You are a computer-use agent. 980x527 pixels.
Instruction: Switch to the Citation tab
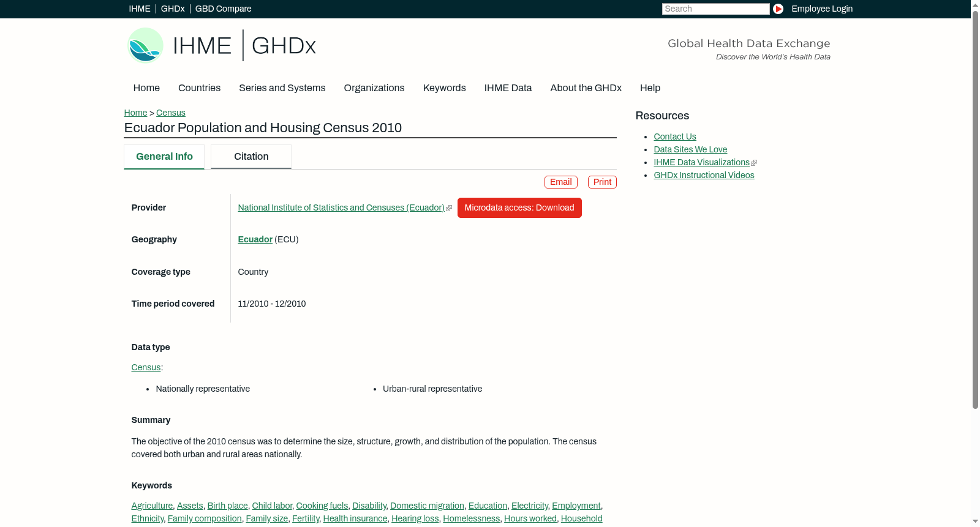click(x=251, y=157)
